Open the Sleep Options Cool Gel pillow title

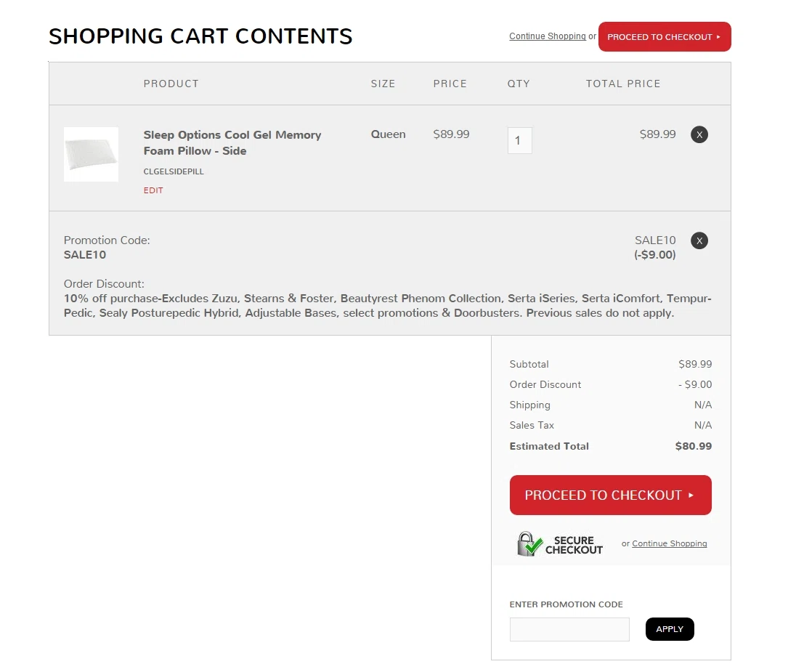232,142
